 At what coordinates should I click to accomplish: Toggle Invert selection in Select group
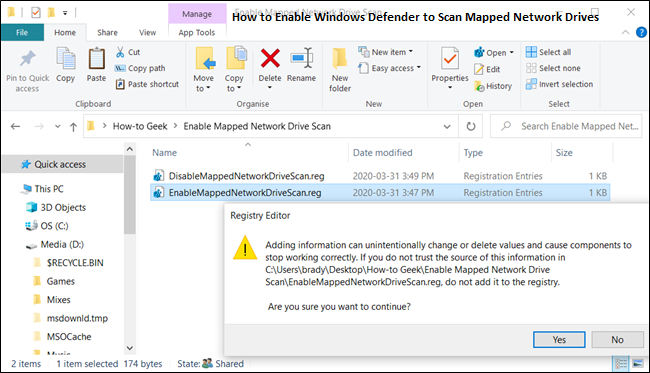pyautogui.click(x=559, y=84)
